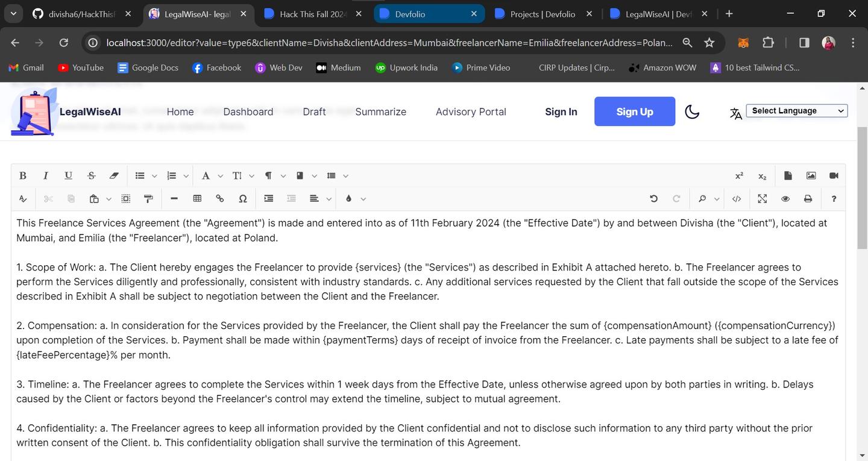Image resolution: width=868 pixels, height=461 pixels.
Task: Expand paragraph style dropdown arrow
Action: click(283, 176)
